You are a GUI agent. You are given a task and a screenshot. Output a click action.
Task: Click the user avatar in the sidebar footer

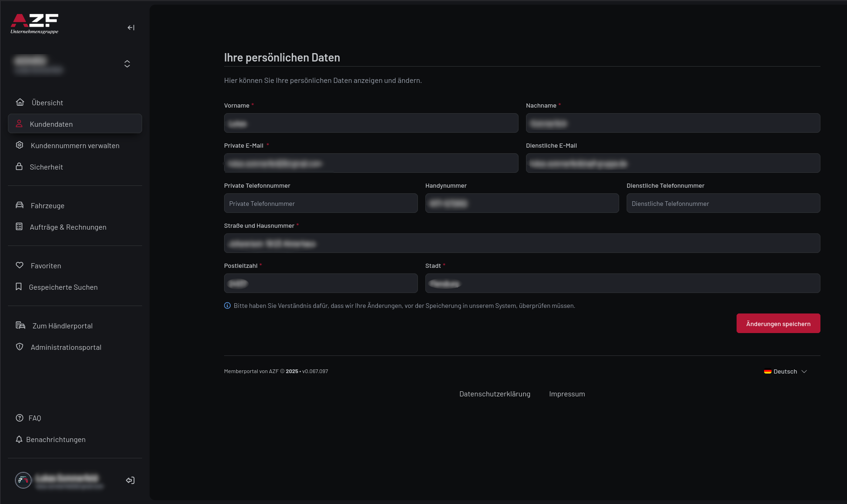coord(23,480)
